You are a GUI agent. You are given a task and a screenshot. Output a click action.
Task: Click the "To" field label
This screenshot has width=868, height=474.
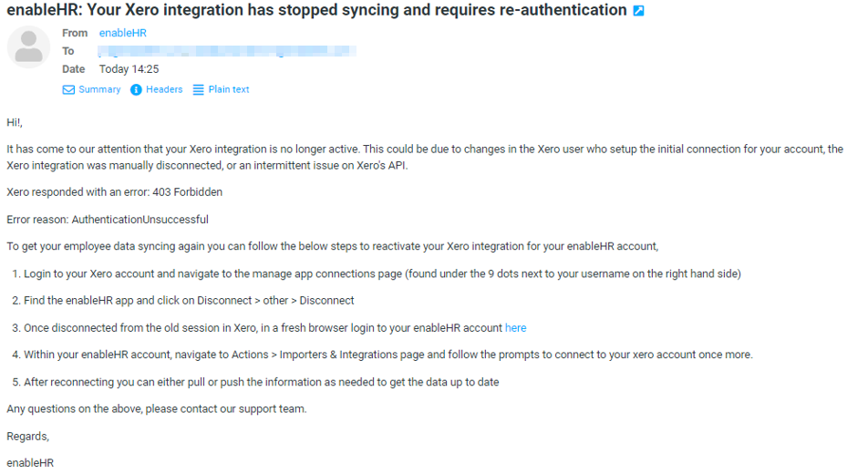[x=68, y=51]
